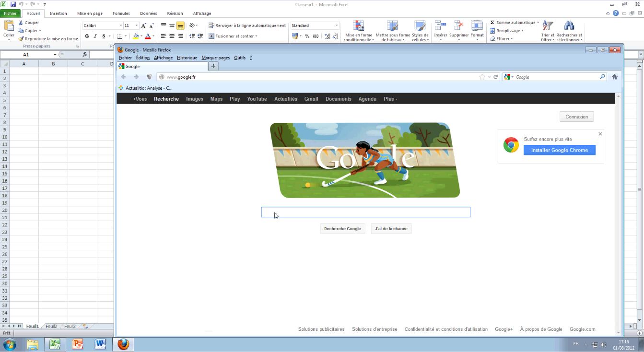Click J'ai de la chance button
The width and height of the screenshot is (644, 352).
(391, 229)
